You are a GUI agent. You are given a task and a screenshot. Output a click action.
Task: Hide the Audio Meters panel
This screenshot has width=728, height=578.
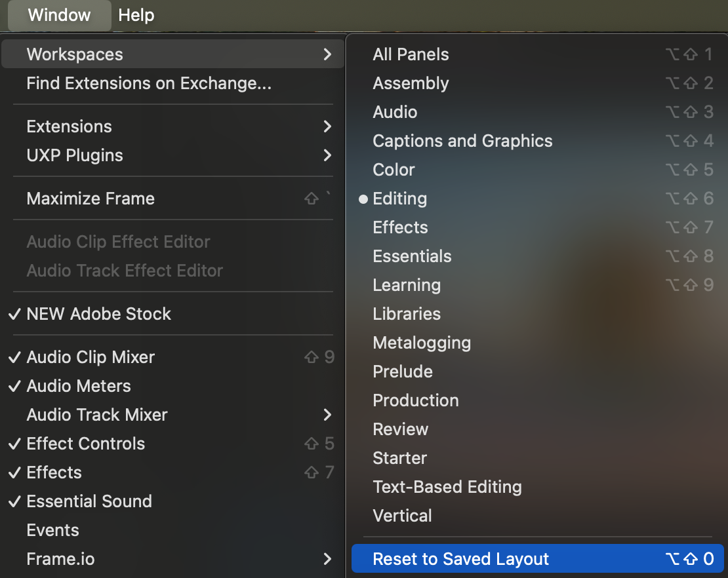click(x=79, y=386)
